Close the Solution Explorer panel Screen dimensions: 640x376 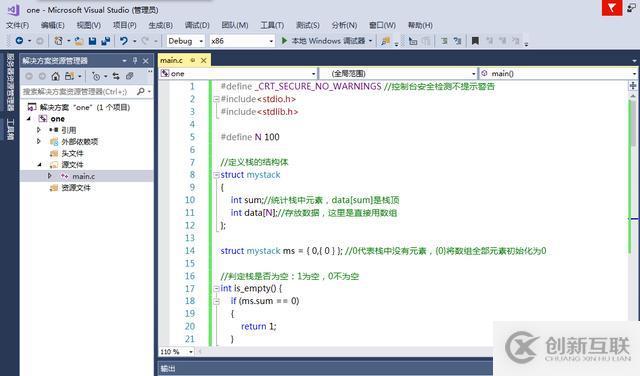click(x=146, y=61)
